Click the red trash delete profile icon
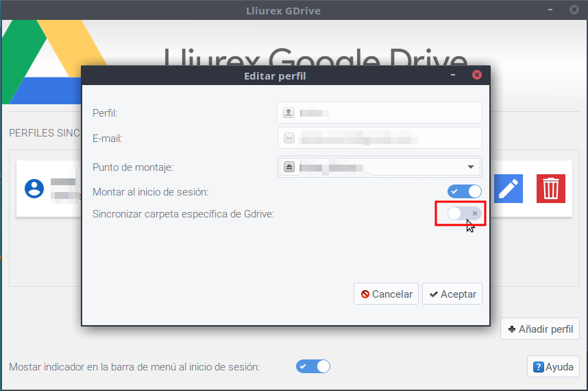Viewport: 588px width, 391px height. [x=550, y=189]
